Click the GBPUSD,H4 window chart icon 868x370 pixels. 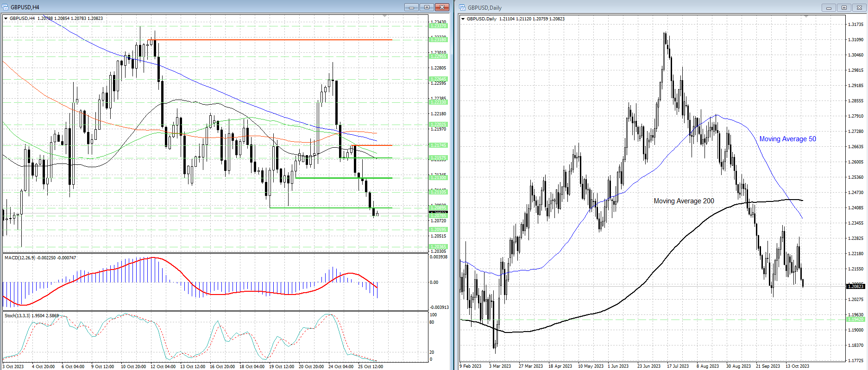(6, 7)
